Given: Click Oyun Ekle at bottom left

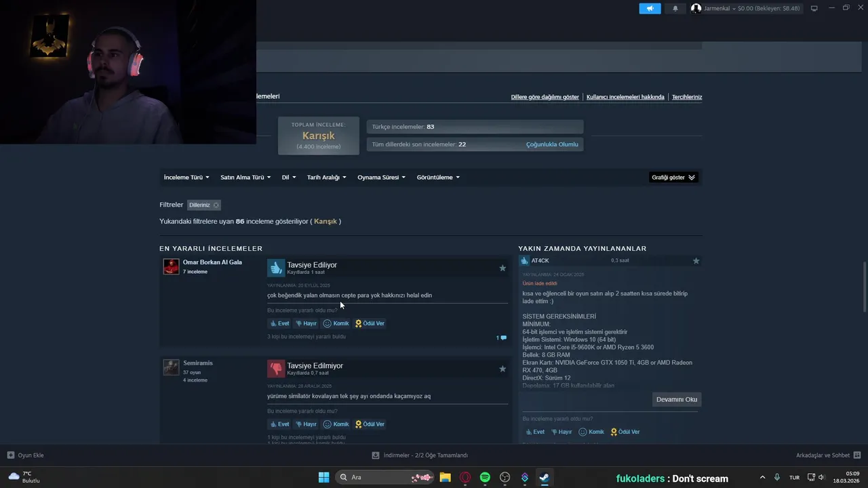Looking at the screenshot, I should pyautogui.click(x=25, y=455).
